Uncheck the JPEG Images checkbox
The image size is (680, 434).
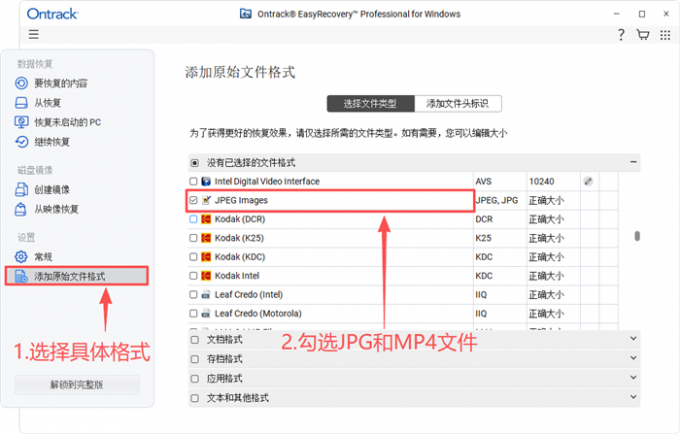193,200
